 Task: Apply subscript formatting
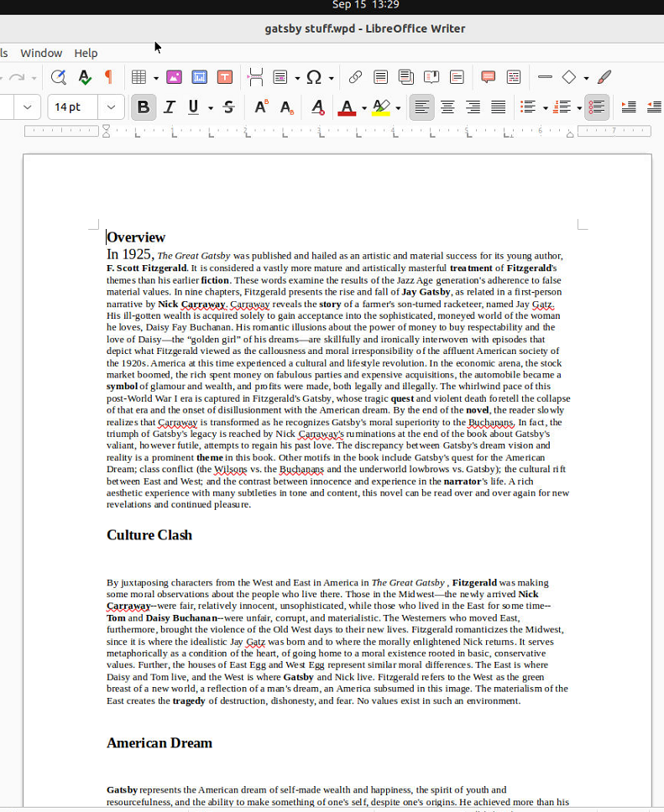[286, 107]
